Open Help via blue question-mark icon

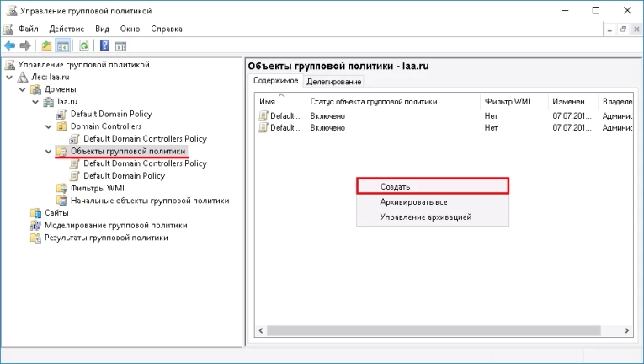105,45
